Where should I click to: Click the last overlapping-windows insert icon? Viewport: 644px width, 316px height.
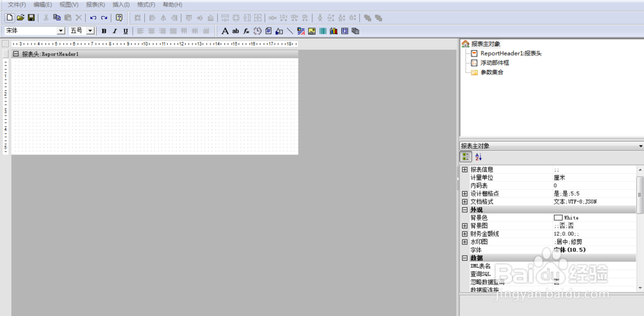coord(355,31)
